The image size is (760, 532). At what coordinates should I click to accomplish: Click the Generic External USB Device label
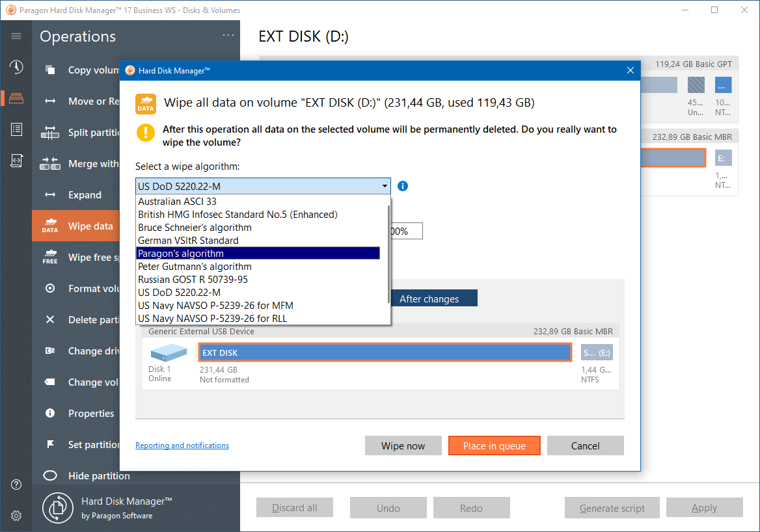201,332
